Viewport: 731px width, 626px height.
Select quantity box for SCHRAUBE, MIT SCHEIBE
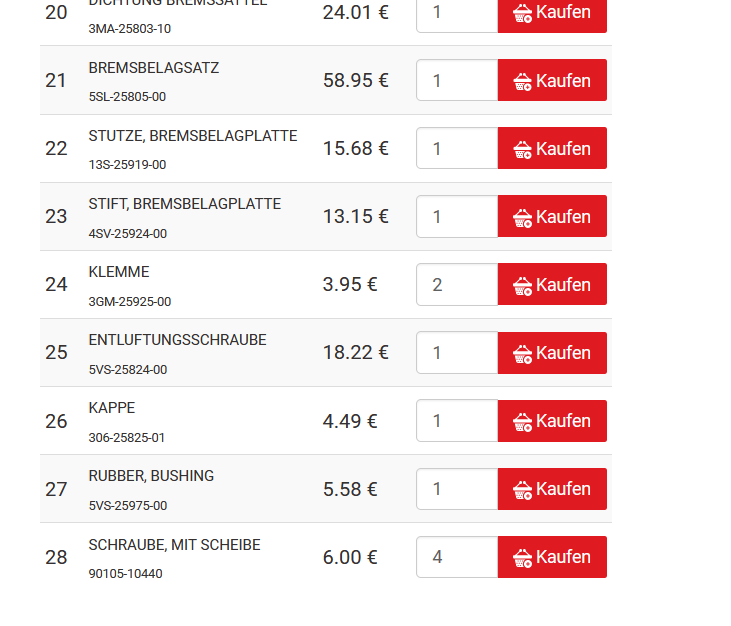pos(457,557)
